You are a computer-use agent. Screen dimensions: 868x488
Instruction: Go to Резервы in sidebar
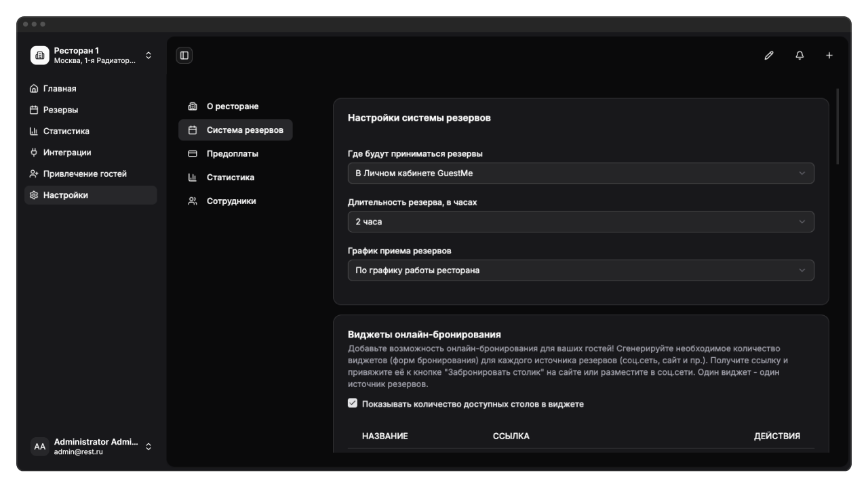[x=60, y=110]
